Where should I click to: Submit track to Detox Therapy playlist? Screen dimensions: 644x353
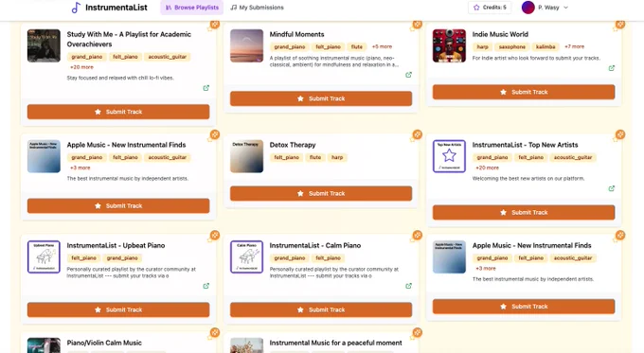point(321,193)
